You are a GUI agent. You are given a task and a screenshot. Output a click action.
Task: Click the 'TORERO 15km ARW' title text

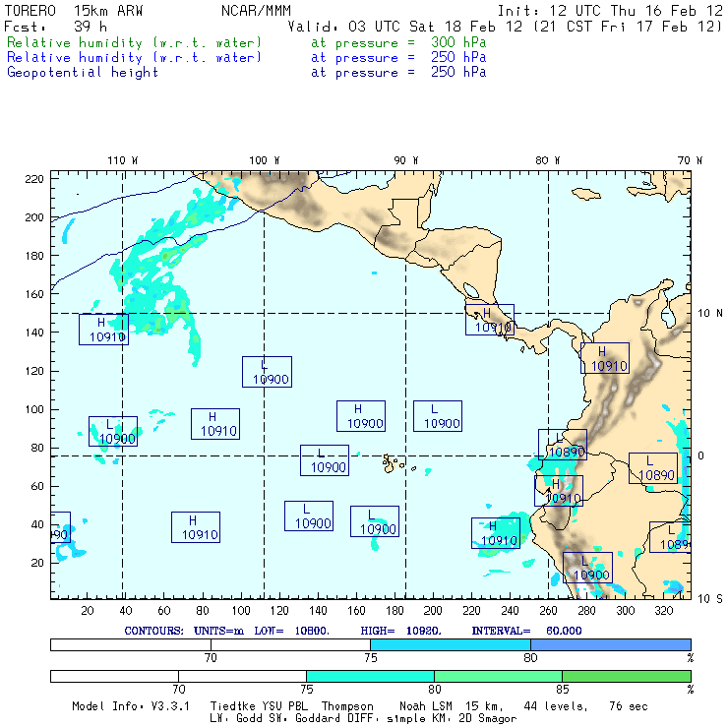[74, 11]
